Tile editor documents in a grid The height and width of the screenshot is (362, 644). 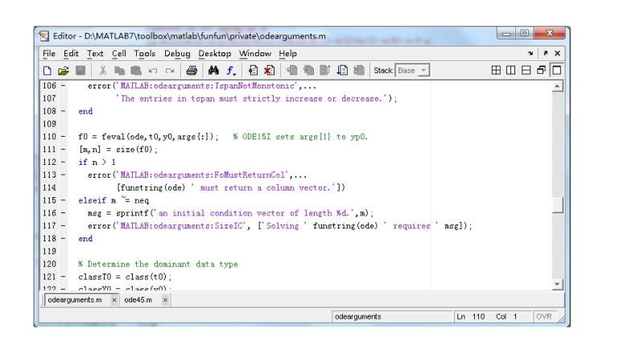(x=496, y=71)
